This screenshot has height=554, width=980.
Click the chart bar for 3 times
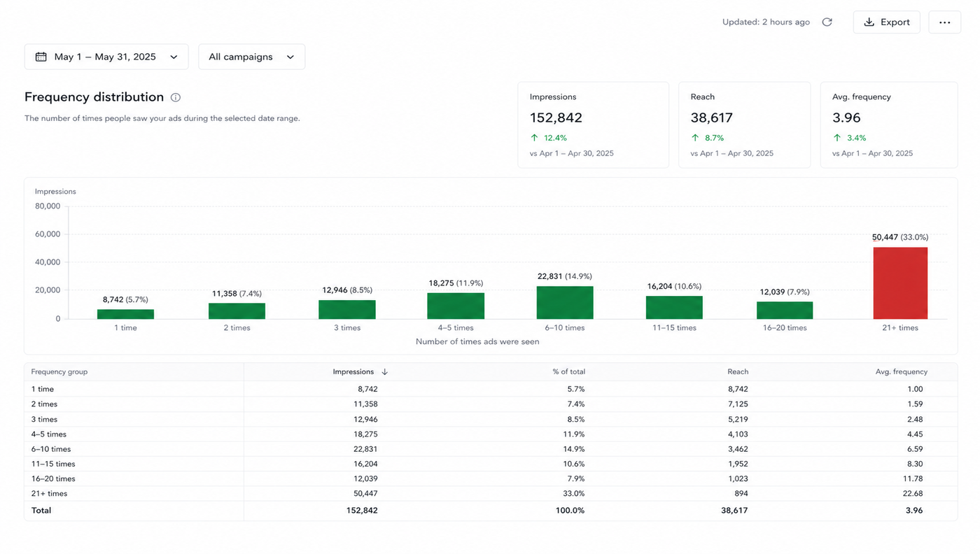coord(347,309)
